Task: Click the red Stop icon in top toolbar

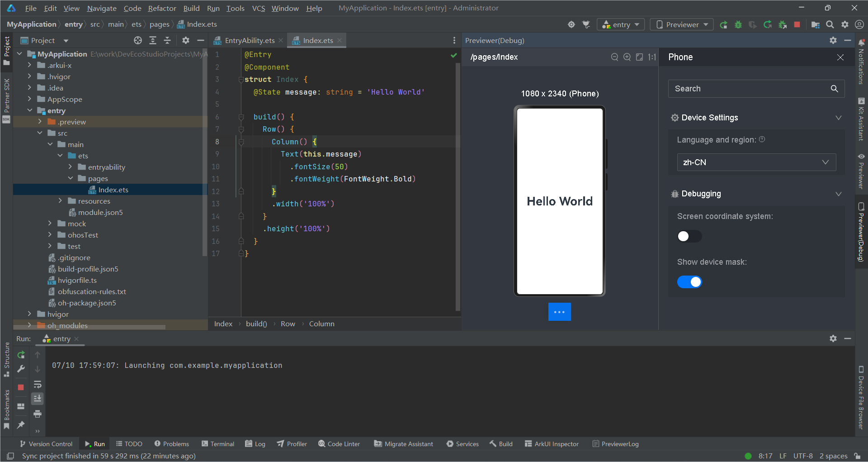Action: 797,25
